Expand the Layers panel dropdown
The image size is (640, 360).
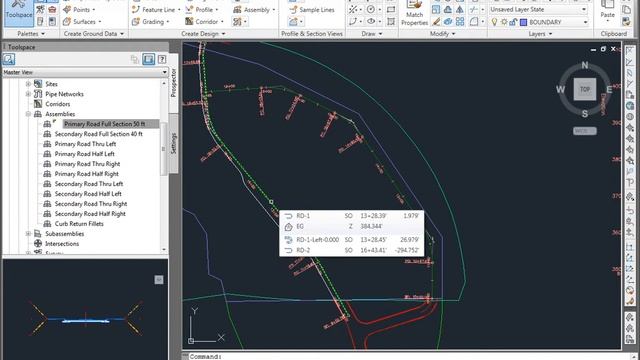point(540,34)
